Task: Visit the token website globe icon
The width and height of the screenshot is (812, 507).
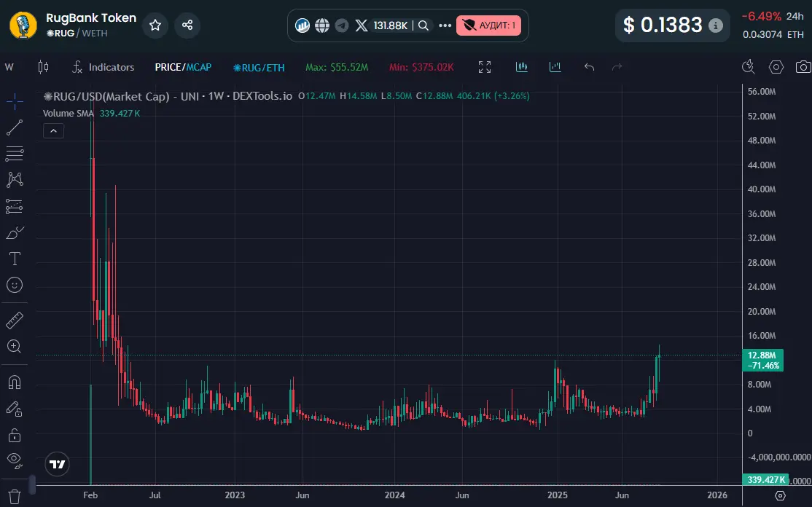Action: pos(322,25)
